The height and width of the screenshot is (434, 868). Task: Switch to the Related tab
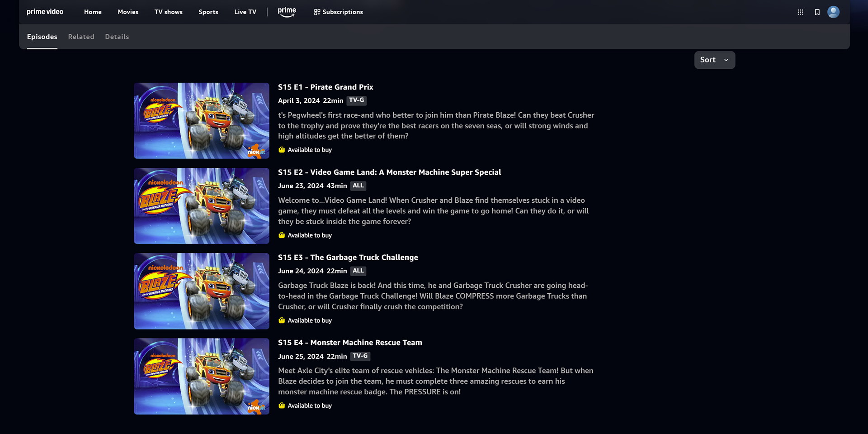[81, 37]
